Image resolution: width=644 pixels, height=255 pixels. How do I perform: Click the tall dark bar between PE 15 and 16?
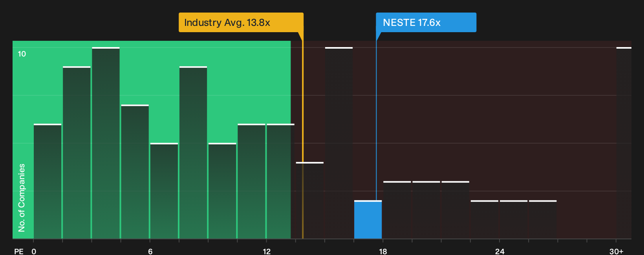[x=339, y=143]
